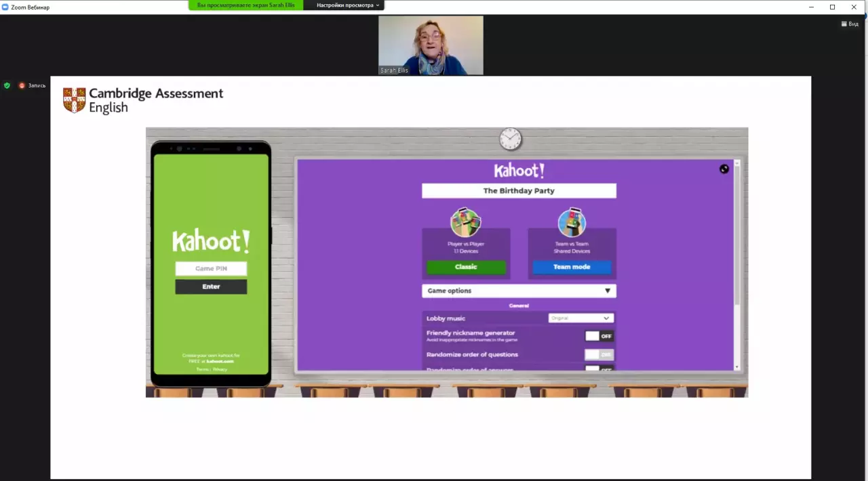Click the Lobby music label
The width and height of the screenshot is (868, 481).
pos(446,318)
